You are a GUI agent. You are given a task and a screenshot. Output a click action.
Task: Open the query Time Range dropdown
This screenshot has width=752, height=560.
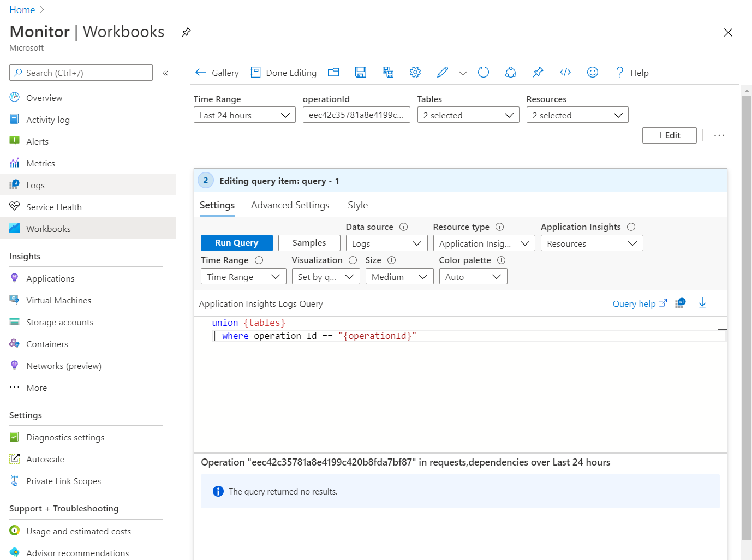[x=243, y=277]
